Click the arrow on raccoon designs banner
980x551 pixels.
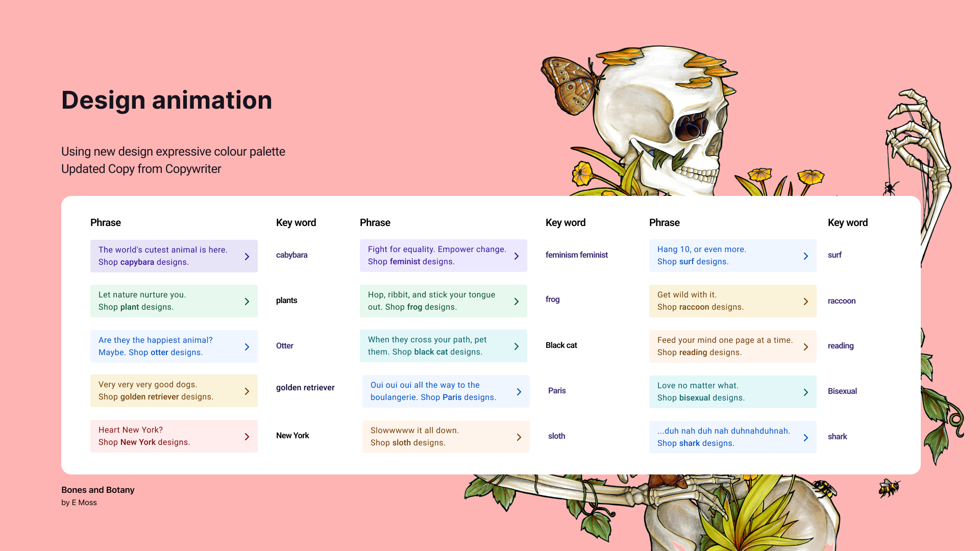(x=806, y=302)
